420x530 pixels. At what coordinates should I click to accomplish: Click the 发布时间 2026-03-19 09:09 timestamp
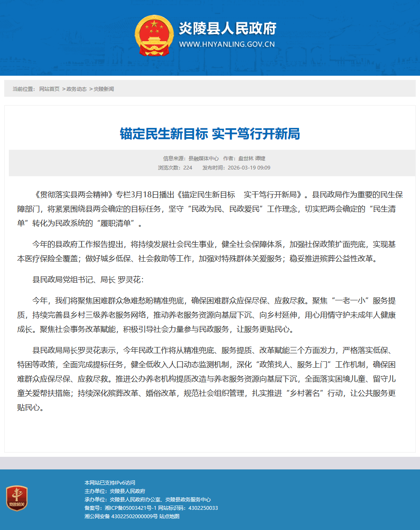[236, 168]
